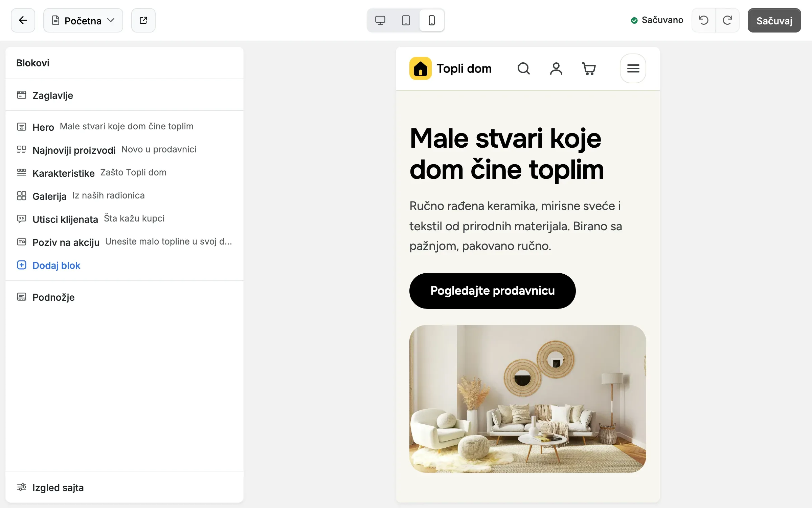Image resolution: width=812 pixels, height=508 pixels.
Task: Click the redo icon
Action: tap(727, 20)
